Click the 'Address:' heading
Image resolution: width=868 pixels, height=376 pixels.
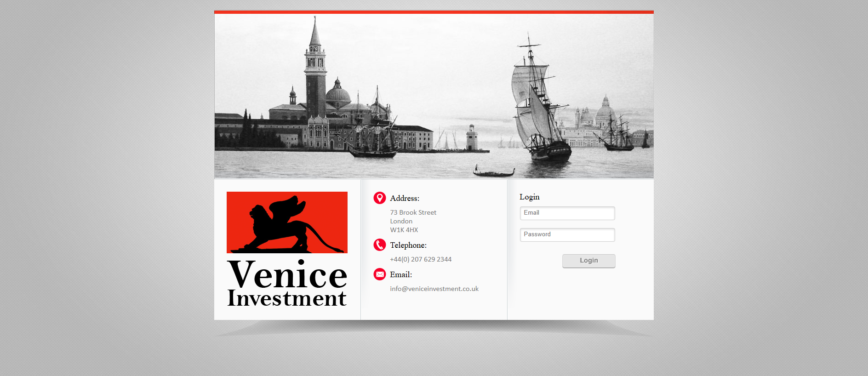pos(405,198)
